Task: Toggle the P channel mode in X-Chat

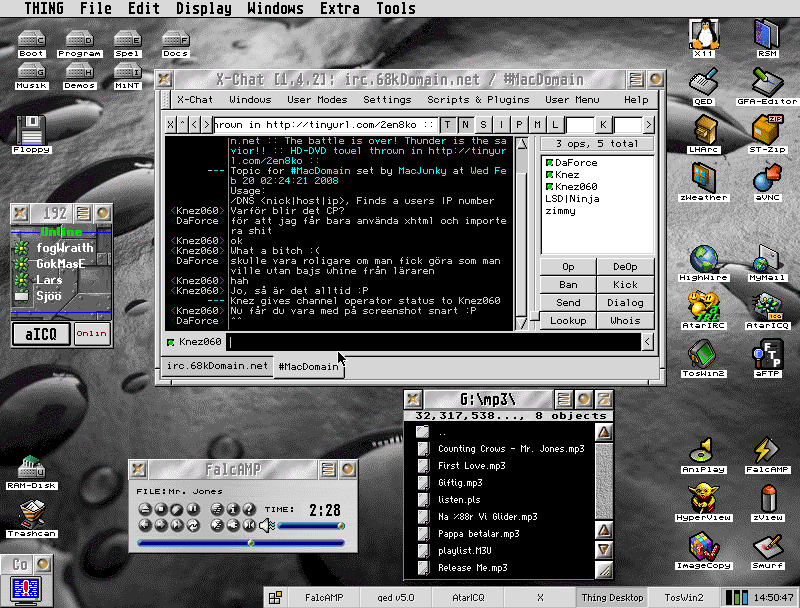Action: point(519,124)
